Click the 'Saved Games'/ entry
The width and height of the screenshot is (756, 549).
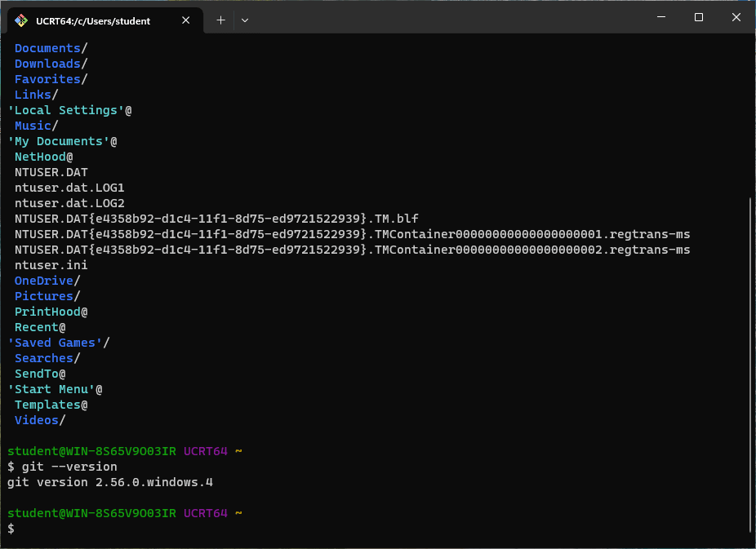58,343
